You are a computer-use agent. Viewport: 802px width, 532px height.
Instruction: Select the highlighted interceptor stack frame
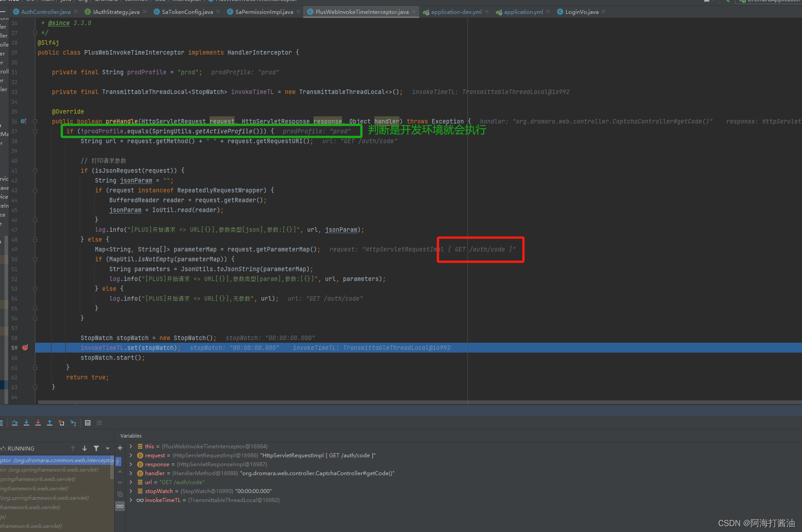(x=57, y=460)
